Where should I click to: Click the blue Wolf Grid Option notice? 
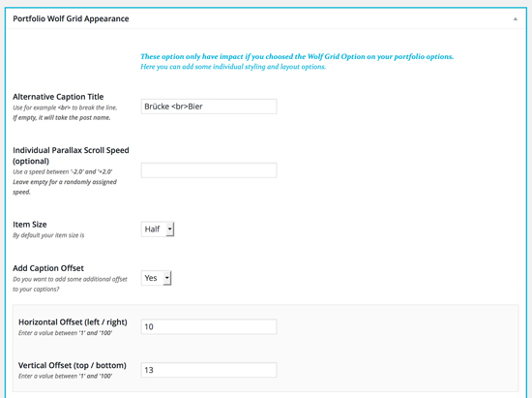point(297,56)
